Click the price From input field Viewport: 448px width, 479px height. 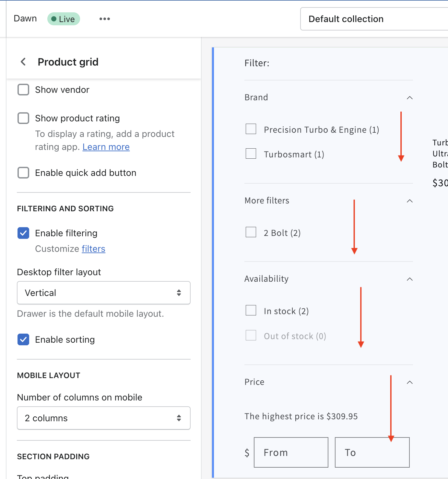click(x=291, y=452)
